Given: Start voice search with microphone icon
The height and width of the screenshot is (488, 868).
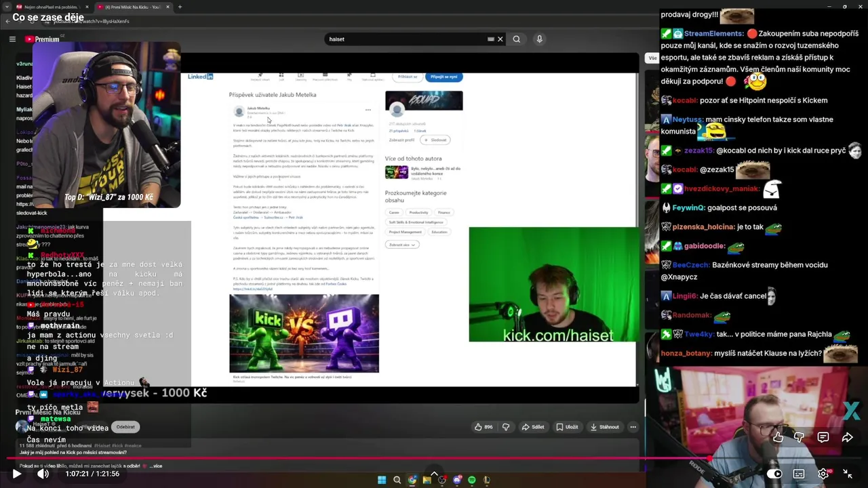Looking at the screenshot, I should click(540, 39).
